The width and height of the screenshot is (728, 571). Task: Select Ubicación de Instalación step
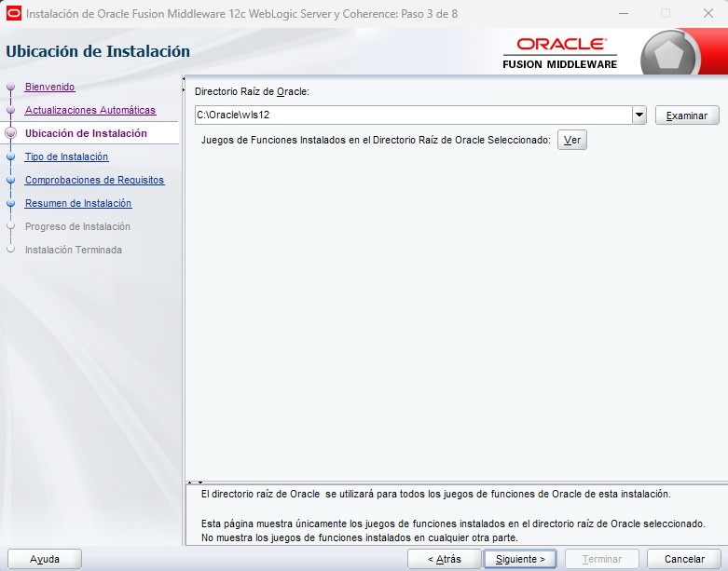86,133
